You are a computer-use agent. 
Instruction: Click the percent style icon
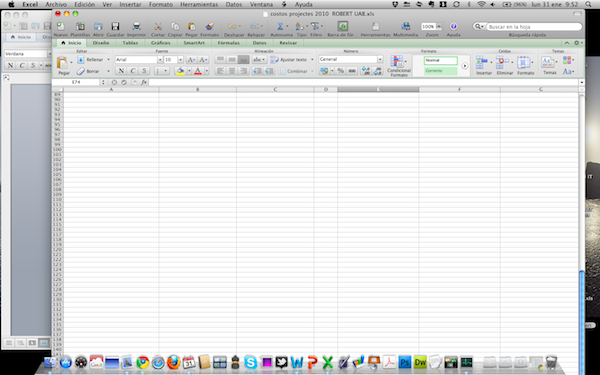pos(340,71)
